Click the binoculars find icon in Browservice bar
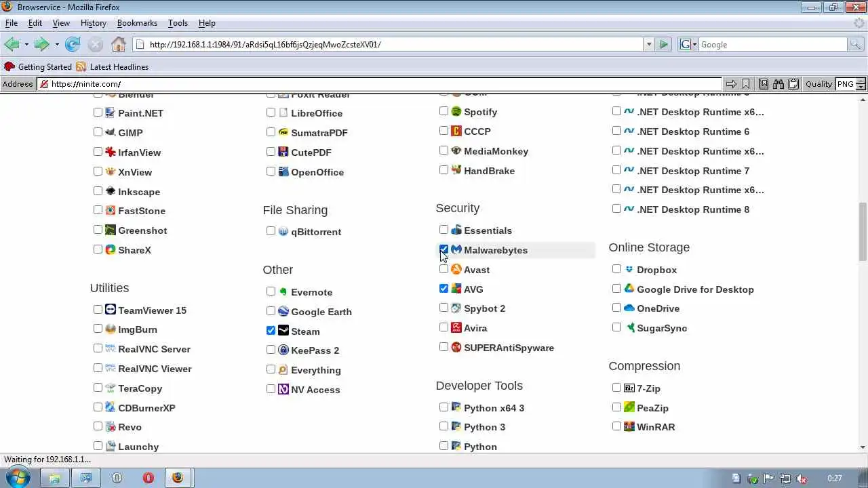The height and width of the screenshot is (488, 868). (778, 84)
